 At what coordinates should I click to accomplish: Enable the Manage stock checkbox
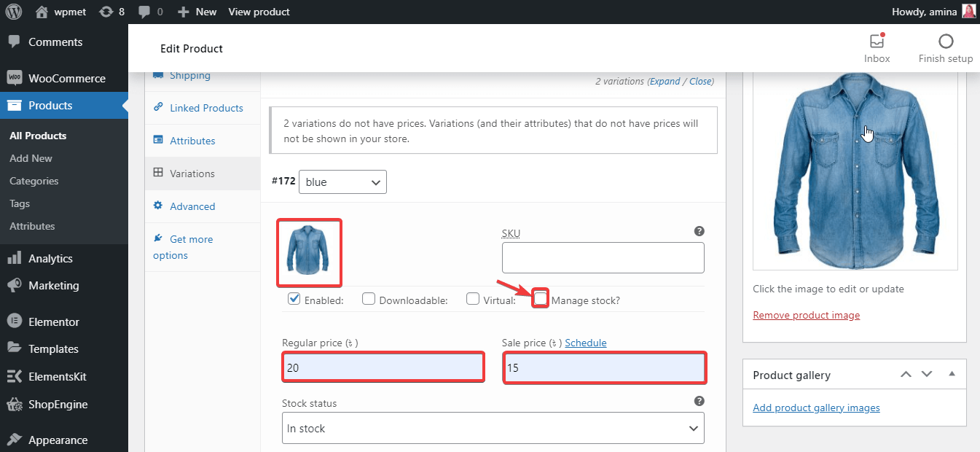541,298
